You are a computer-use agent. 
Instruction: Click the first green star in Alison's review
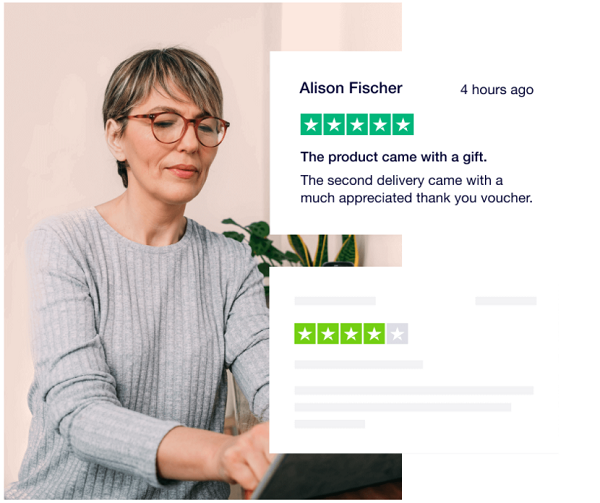(311, 124)
